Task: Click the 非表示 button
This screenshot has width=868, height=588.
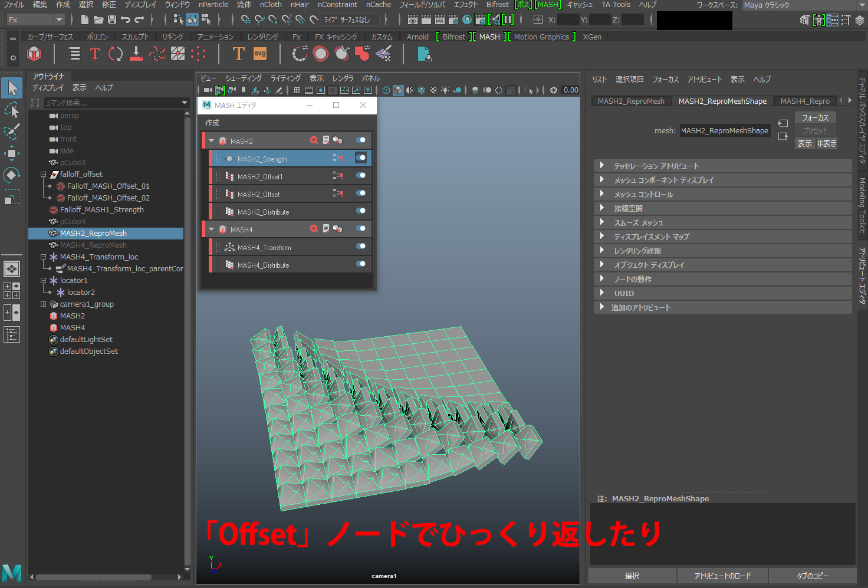Action: [826, 144]
